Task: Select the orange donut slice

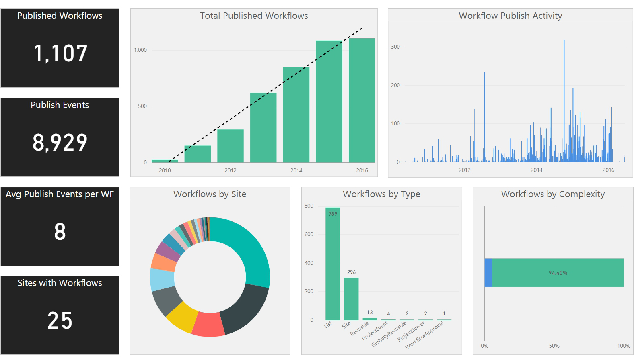Action: coord(164,262)
